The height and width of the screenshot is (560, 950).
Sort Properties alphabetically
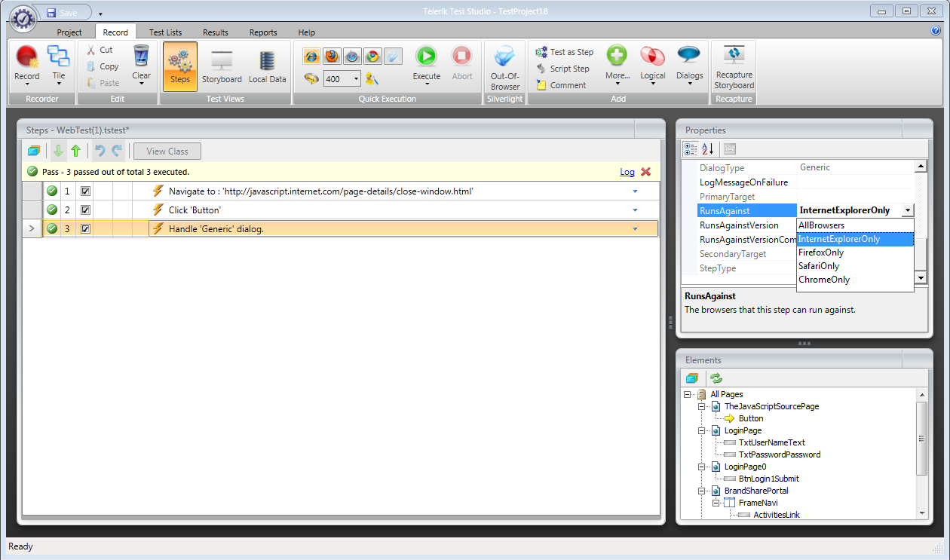tap(708, 148)
